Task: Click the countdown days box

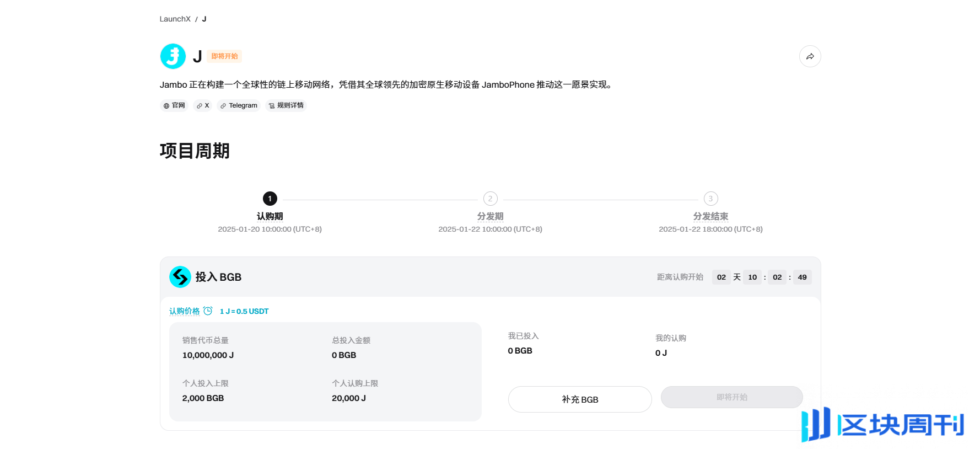Action: (721, 277)
